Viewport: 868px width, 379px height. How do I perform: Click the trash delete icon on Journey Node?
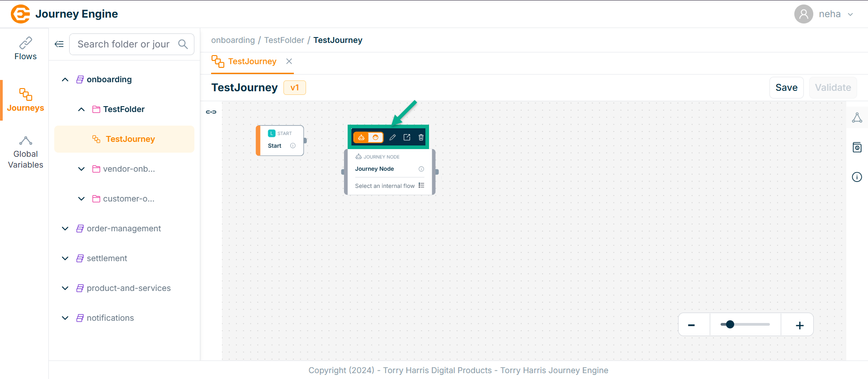421,137
